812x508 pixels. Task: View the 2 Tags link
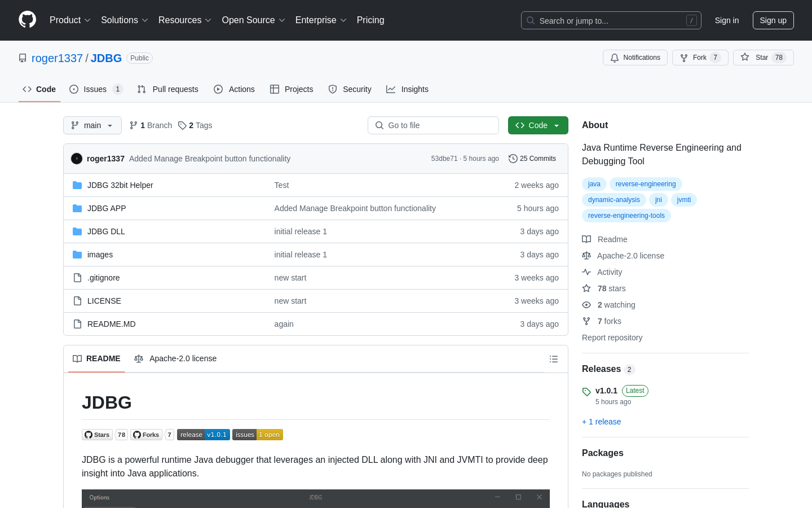195,125
